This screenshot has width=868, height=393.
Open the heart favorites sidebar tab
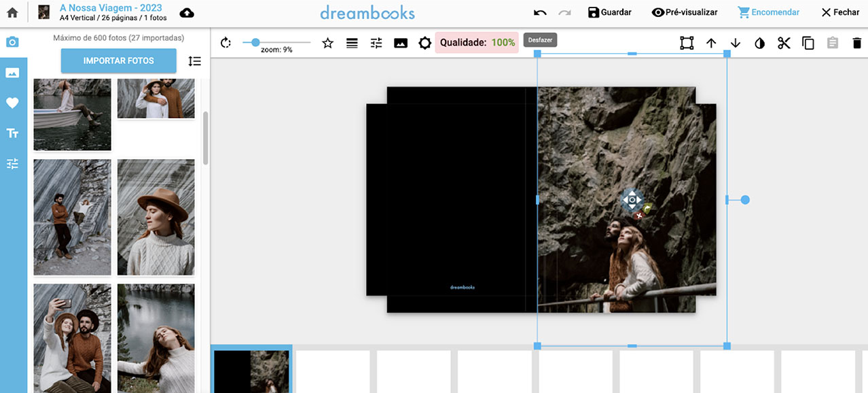12,103
